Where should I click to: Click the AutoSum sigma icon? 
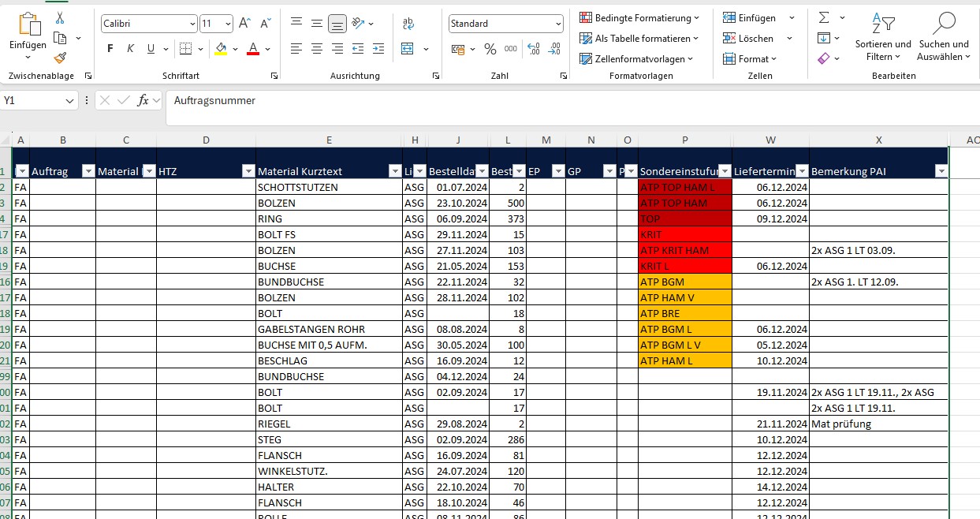(x=824, y=17)
